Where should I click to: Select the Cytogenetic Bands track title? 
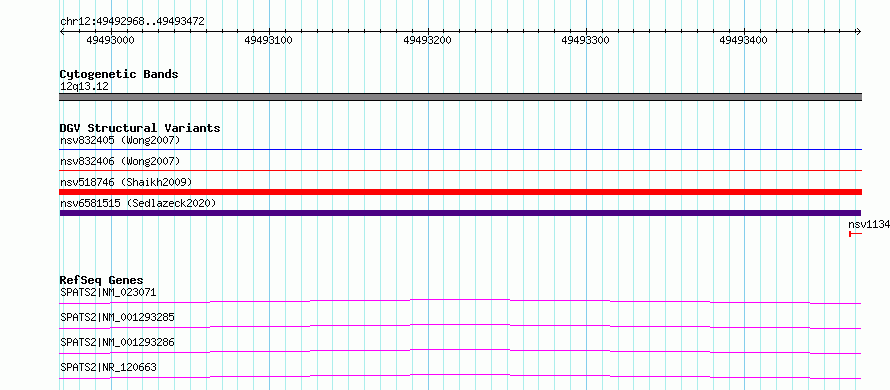coord(119,74)
